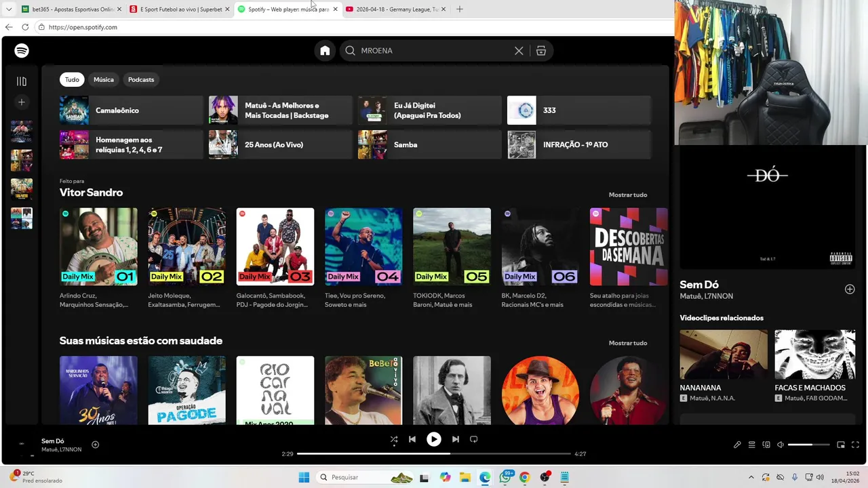868x488 pixels.
Task: Click Mostrar tudo for Vitor Sandro section
Action: click(628, 195)
